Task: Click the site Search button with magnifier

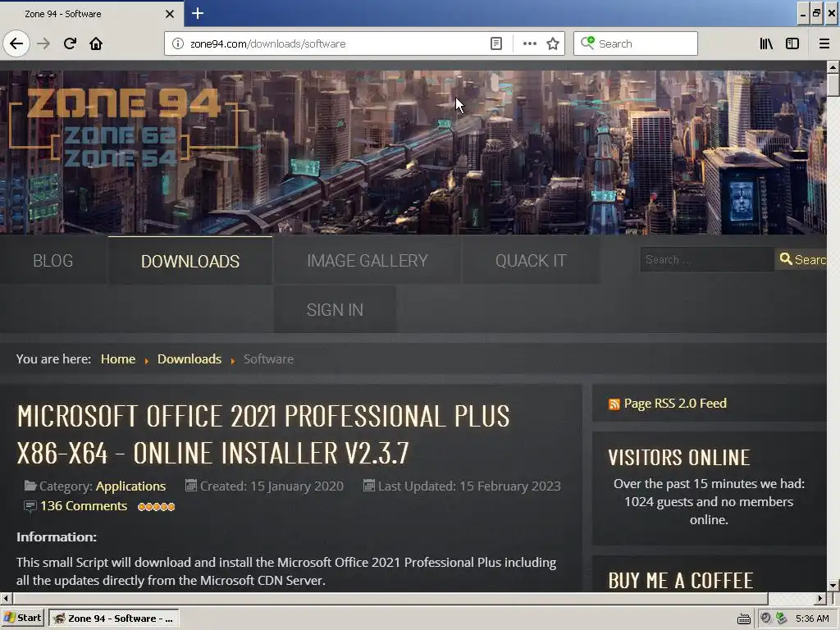Action: (801, 259)
